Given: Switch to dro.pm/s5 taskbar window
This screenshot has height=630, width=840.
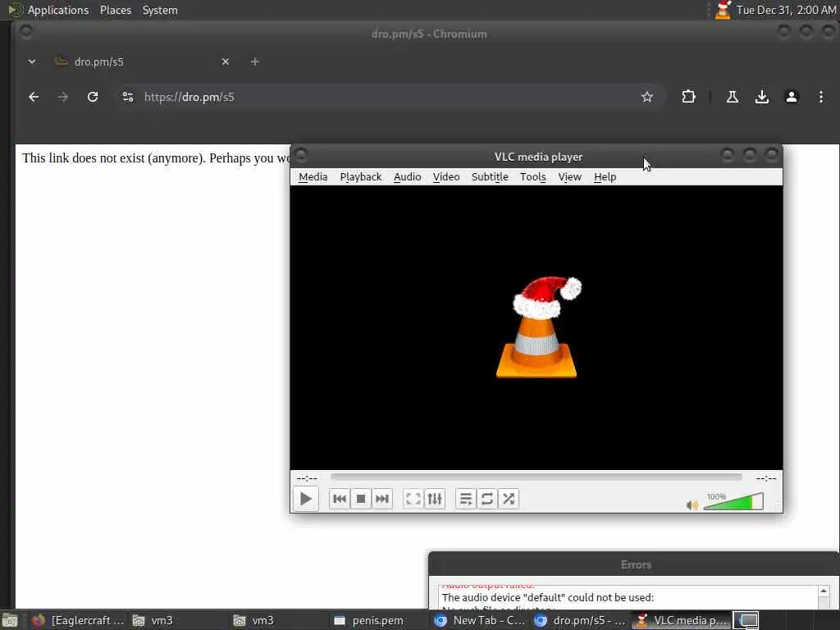Looking at the screenshot, I should (x=580, y=620).
